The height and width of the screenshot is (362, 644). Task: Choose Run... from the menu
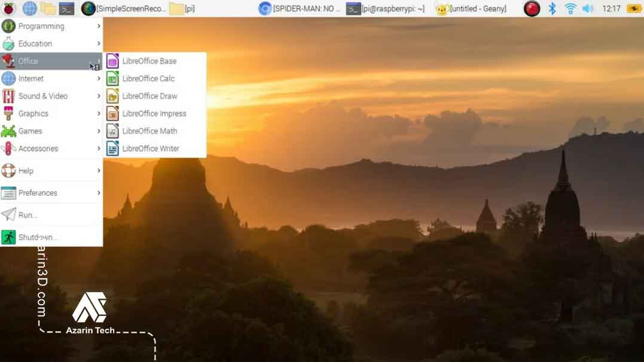pyautogui.click(x=28, y=215)
